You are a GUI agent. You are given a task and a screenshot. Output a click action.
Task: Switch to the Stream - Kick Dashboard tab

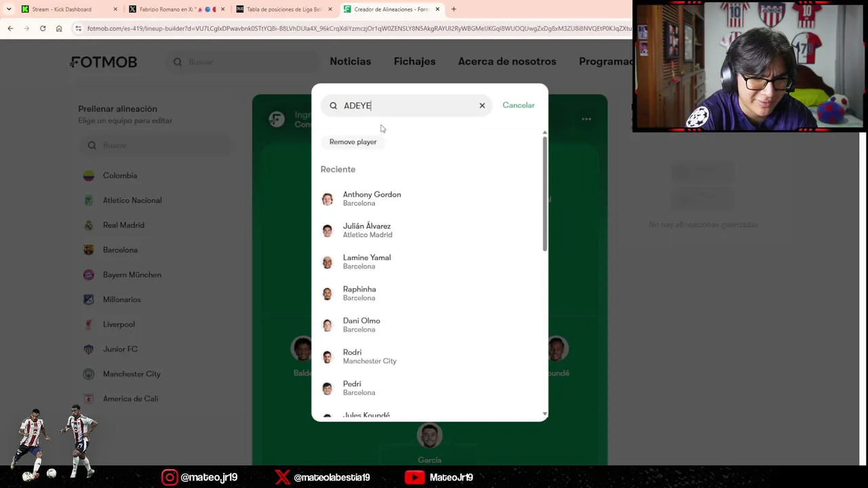pyautogui.click(x=62, y=9)
